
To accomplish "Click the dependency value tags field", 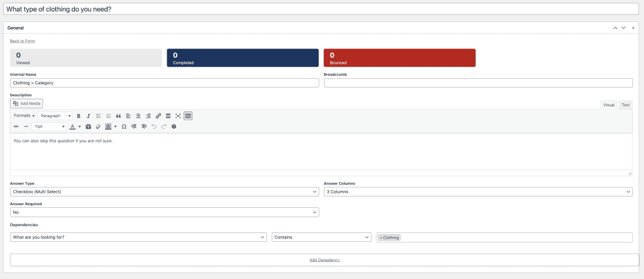I will coord(504,237).
